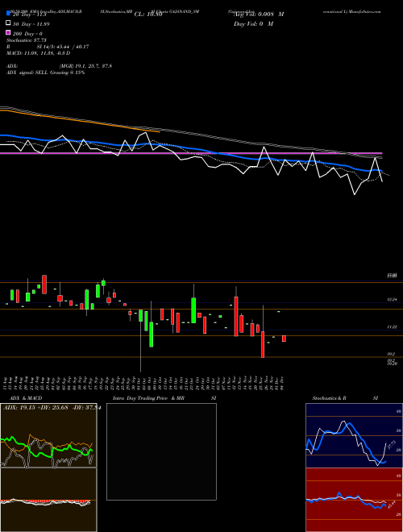Click the blue 20 Day legend square
Image resolution: width=403 pixels, height=532 pixels.
pyautogui.click(x=8, y=14)
